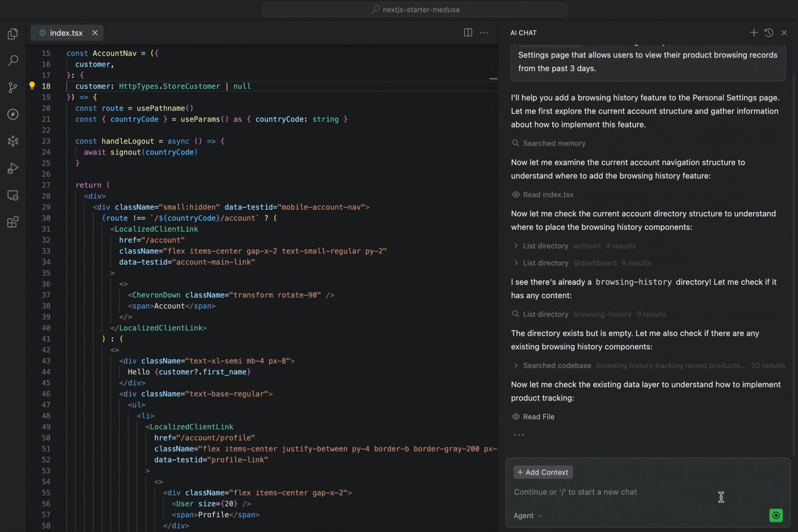Start a new AI chat with plus icon
This screenshot has height=532, width=798.
(753, 33)
